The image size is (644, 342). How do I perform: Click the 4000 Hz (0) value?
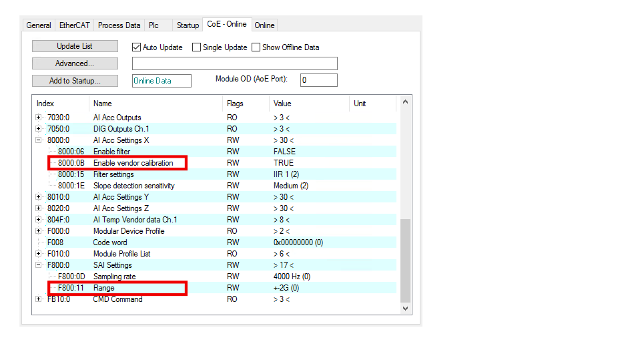coord(292,277)
